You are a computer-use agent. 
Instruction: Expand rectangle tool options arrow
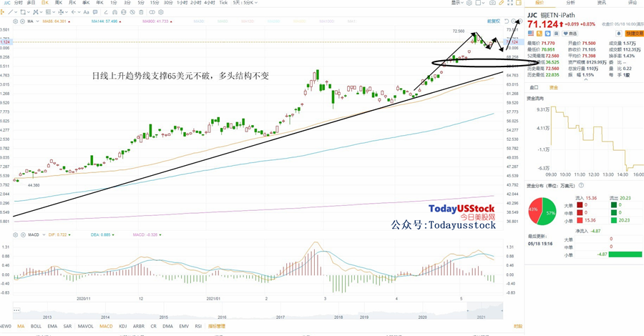[29, 12]
